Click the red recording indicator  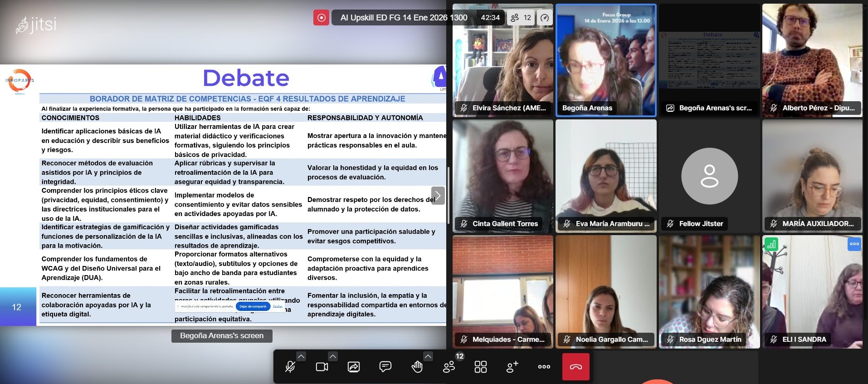tap(321, 18)
